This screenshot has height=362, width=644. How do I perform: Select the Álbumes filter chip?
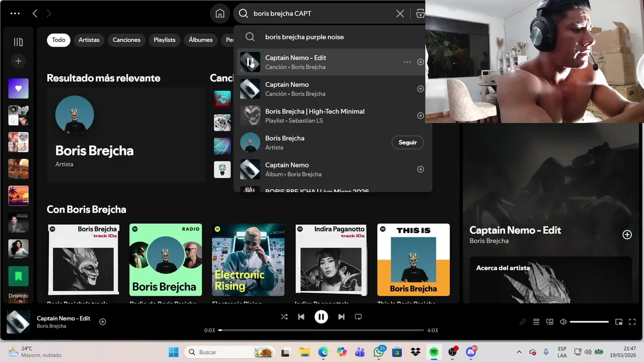[201, 40]
